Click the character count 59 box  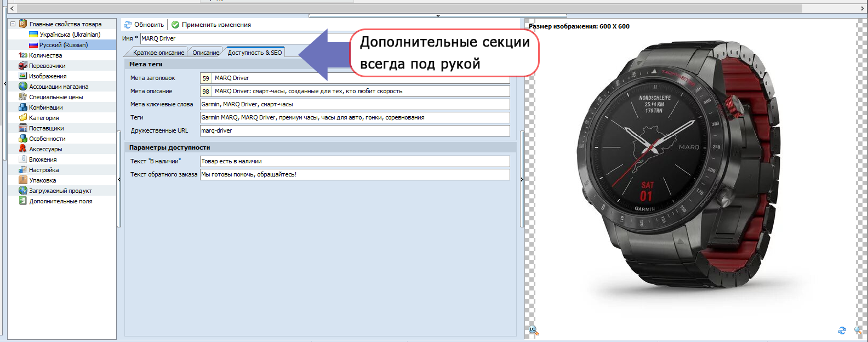point(206,78)
